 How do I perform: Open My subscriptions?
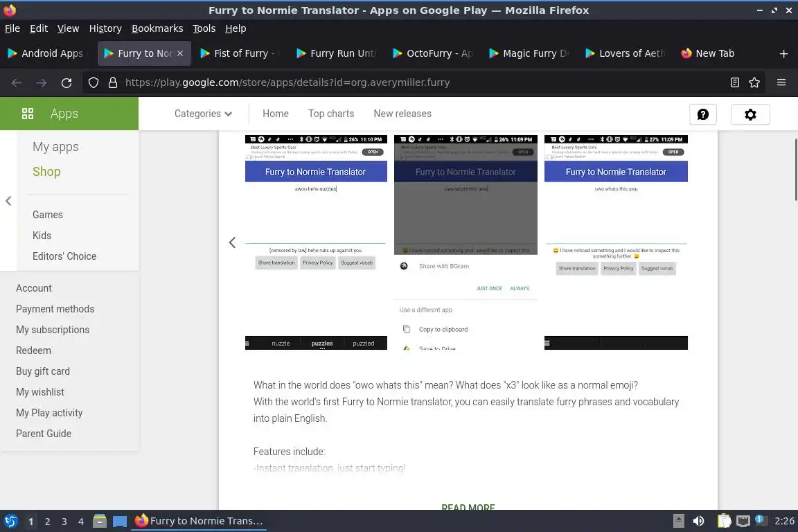53,330
